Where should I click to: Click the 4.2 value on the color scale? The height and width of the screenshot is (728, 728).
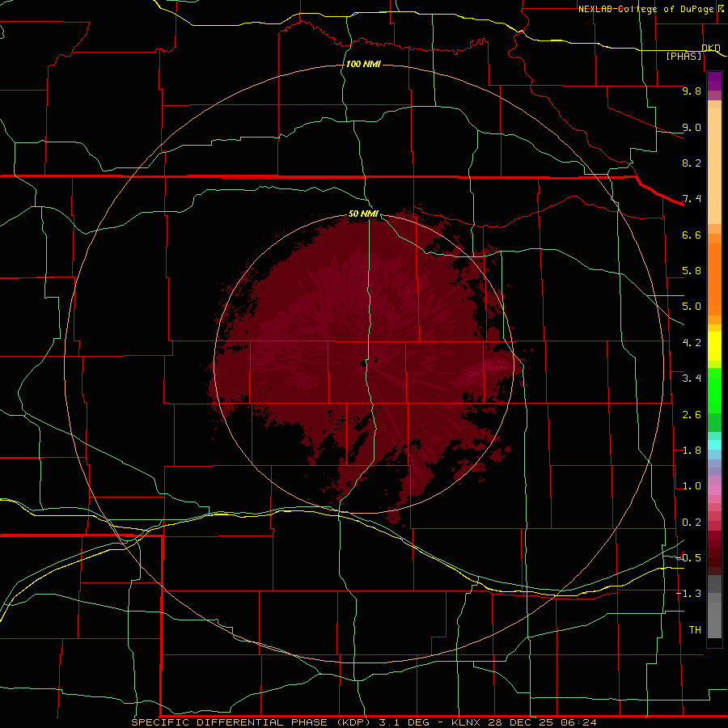tap(692, 343)
